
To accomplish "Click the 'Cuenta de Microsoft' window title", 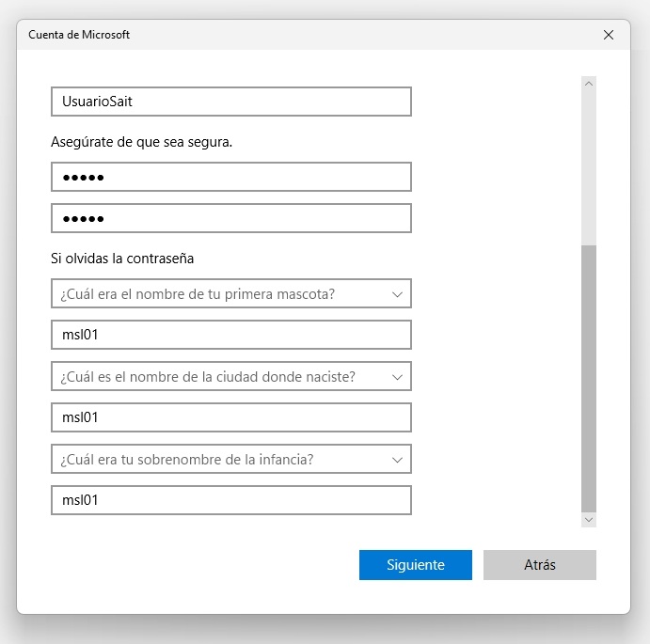I will [79, 35].
